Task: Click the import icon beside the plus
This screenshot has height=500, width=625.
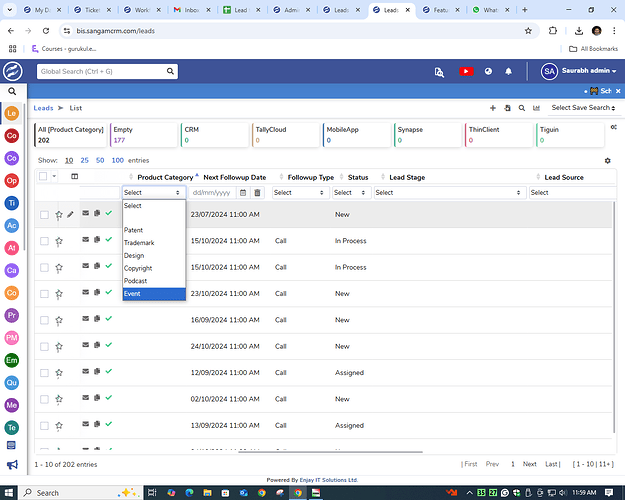Action: [x=507, y=108]
